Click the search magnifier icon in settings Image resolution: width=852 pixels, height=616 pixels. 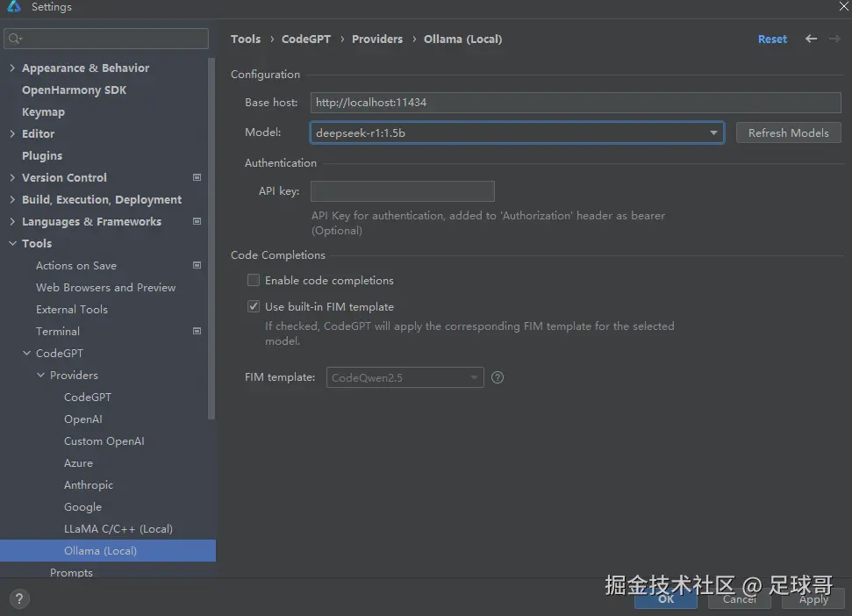point(15,39)
